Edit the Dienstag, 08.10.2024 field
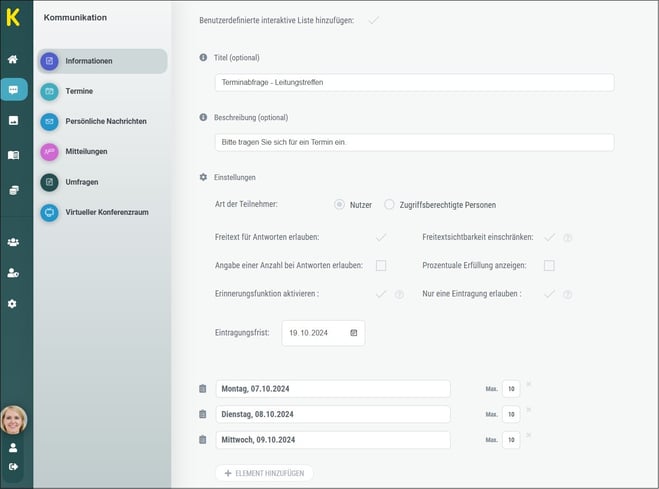Screen dimensions: 659x489 [x=333, y=414]
